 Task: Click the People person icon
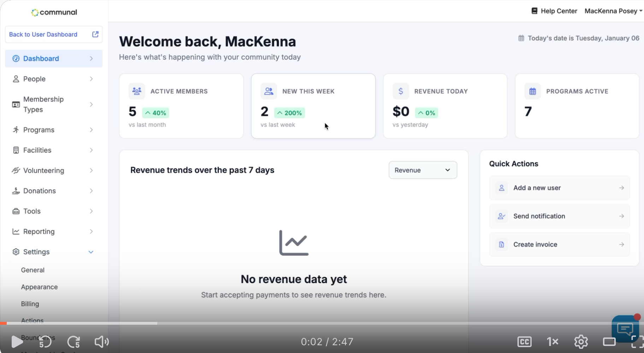pyautogui.click(x=16, y=79)
